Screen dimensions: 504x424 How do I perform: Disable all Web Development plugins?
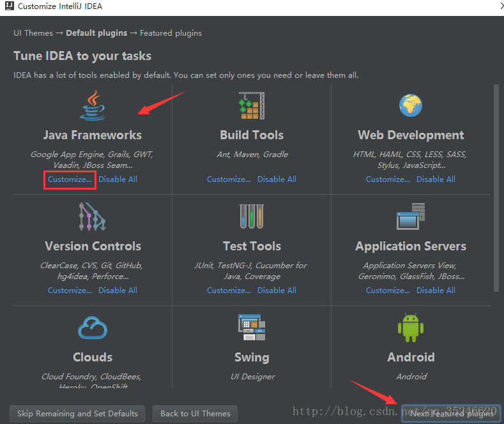point(436,179)
